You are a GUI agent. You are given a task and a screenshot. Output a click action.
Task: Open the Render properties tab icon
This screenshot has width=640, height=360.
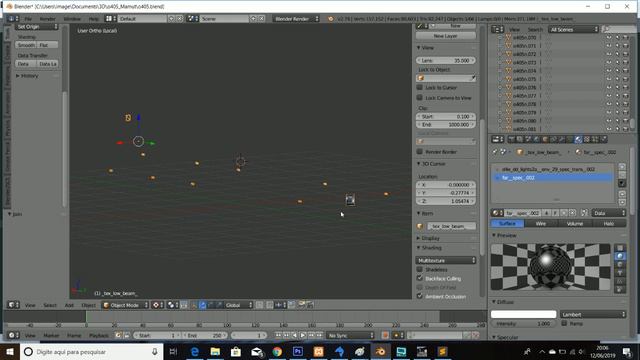(x=511, y=140)
